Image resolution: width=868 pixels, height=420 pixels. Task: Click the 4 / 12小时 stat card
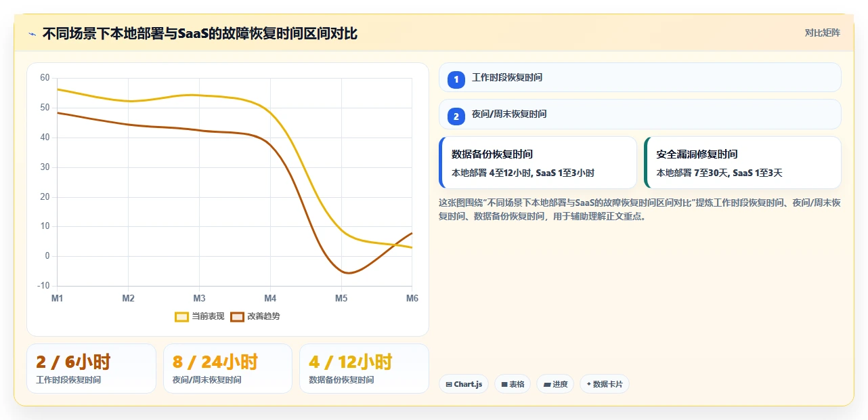pos(364,369)
